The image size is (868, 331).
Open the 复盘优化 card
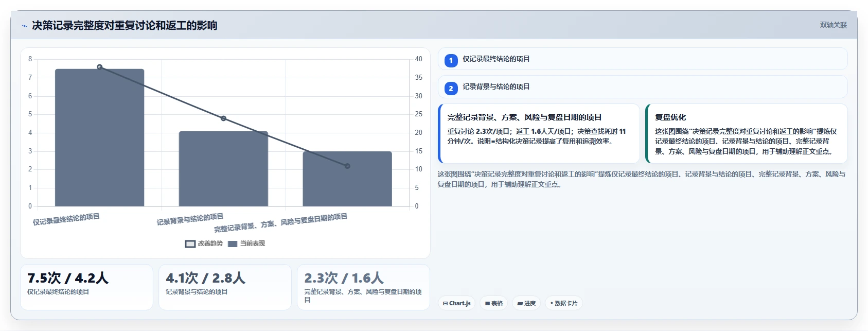click(x=747, y=133)
